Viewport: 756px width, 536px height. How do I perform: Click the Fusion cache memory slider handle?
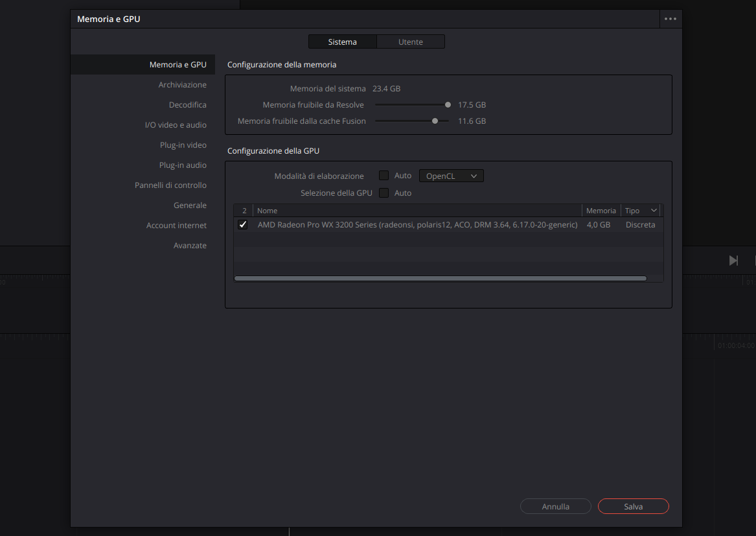click(x=435, y=121)
